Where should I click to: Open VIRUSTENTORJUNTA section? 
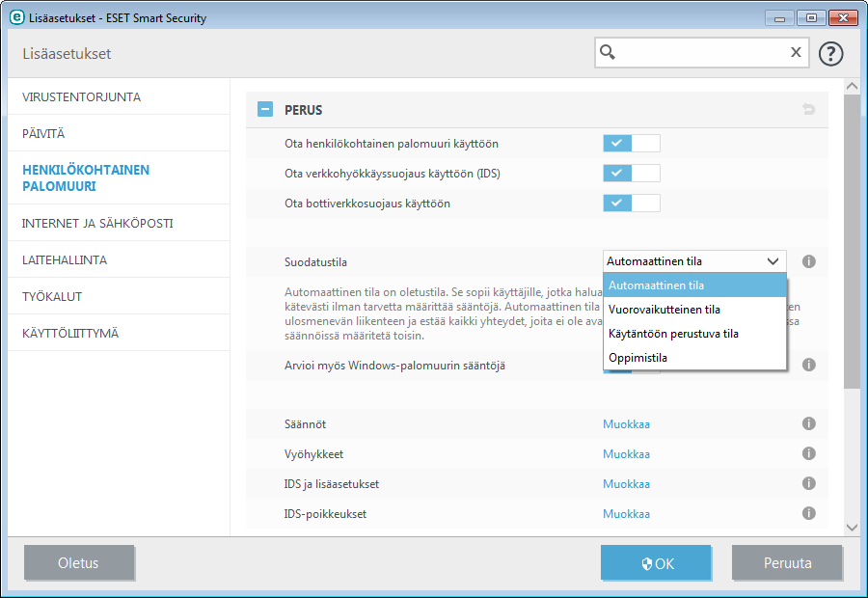[119, 96]
